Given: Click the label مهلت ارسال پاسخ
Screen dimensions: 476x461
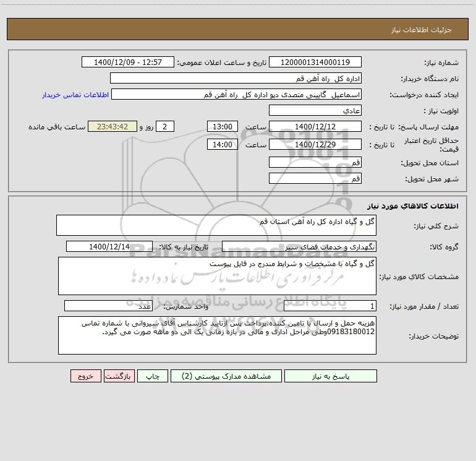Looking at the screenshot, I should 428,127.
